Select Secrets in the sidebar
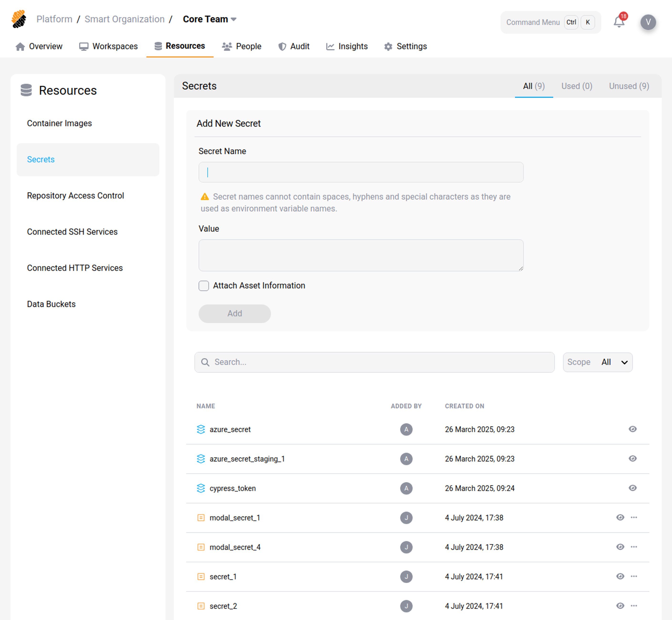The height and width of the screenshot is (620, 672). [x=88, y=160]
